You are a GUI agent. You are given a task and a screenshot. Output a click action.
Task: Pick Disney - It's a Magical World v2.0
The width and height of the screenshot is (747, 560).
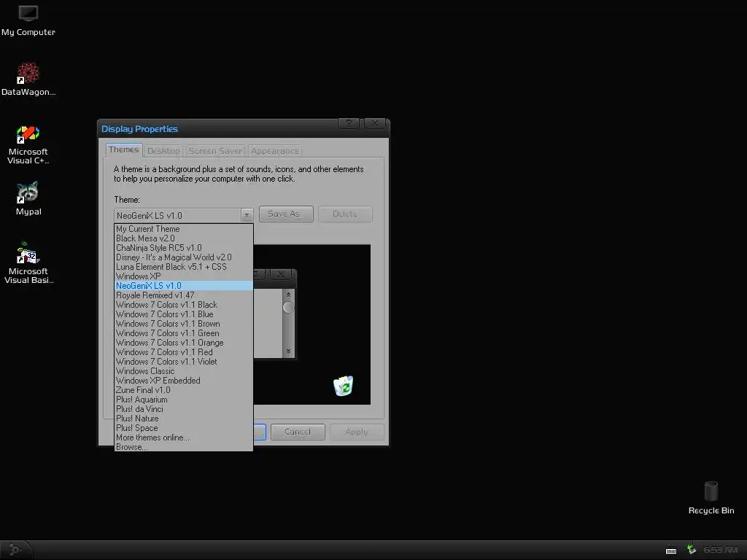point(183,257)
